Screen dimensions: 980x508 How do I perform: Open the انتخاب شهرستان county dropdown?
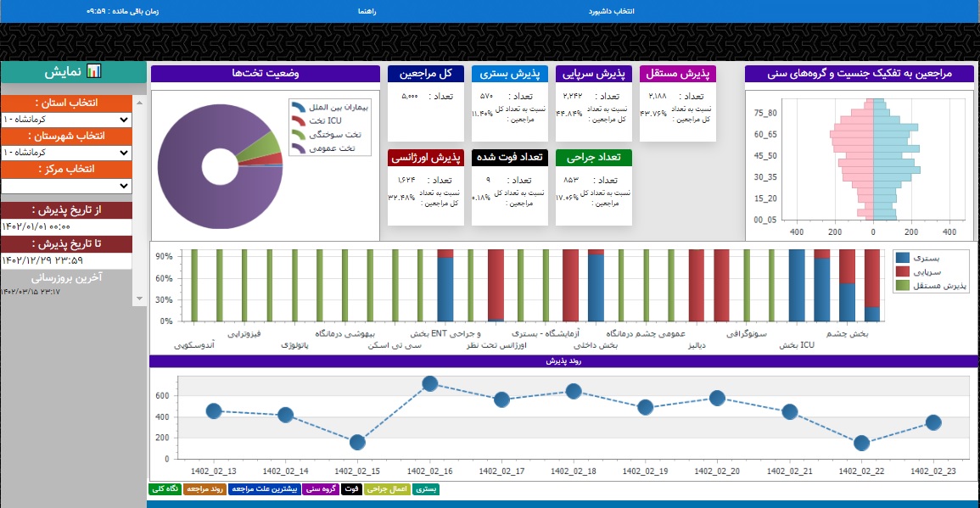click(66, 153)
